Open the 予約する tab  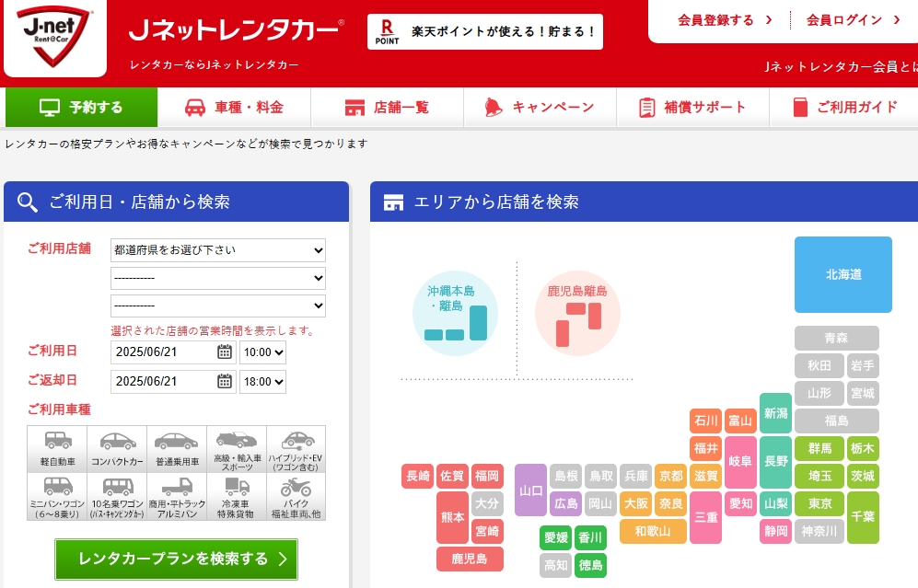81,107
